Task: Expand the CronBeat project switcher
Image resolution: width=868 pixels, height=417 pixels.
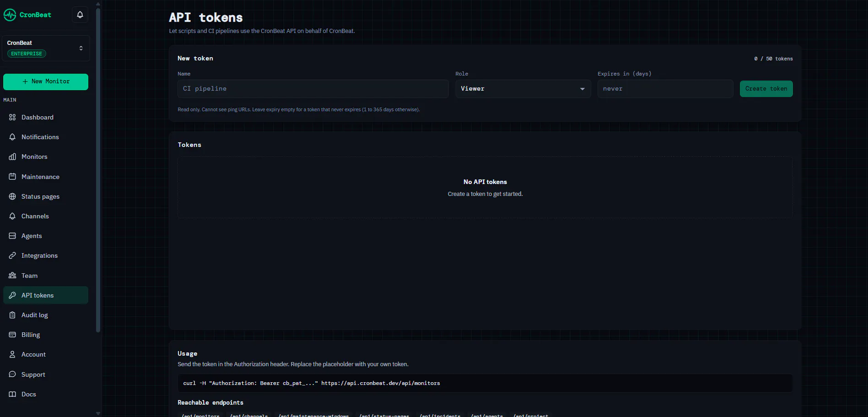Action: tap(46, 48)
